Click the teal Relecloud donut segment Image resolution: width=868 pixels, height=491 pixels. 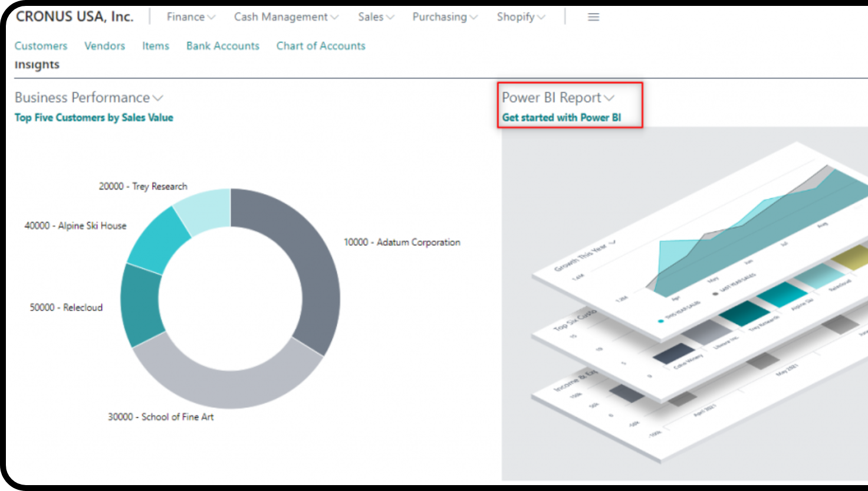click(x=140, y=304)
